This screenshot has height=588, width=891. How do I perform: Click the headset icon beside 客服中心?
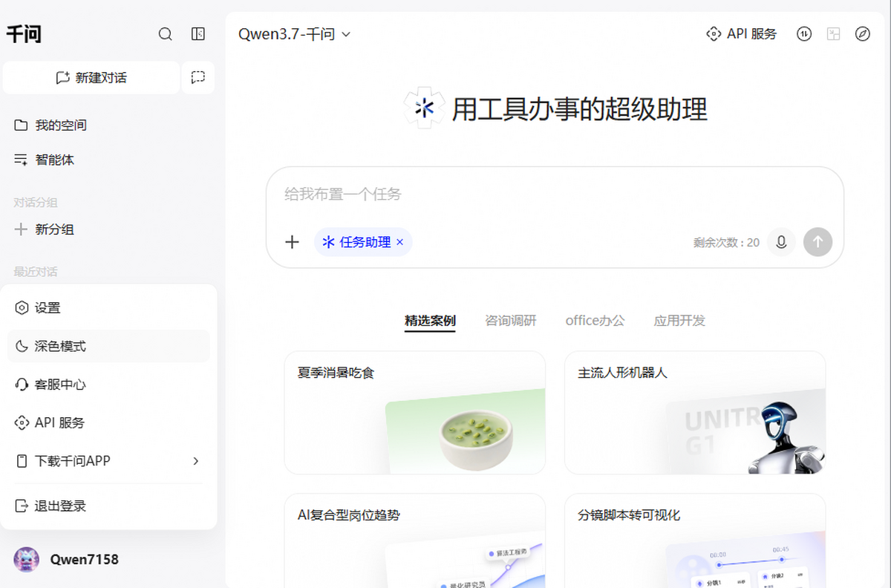pyautogui.click(x=22, y=385)
